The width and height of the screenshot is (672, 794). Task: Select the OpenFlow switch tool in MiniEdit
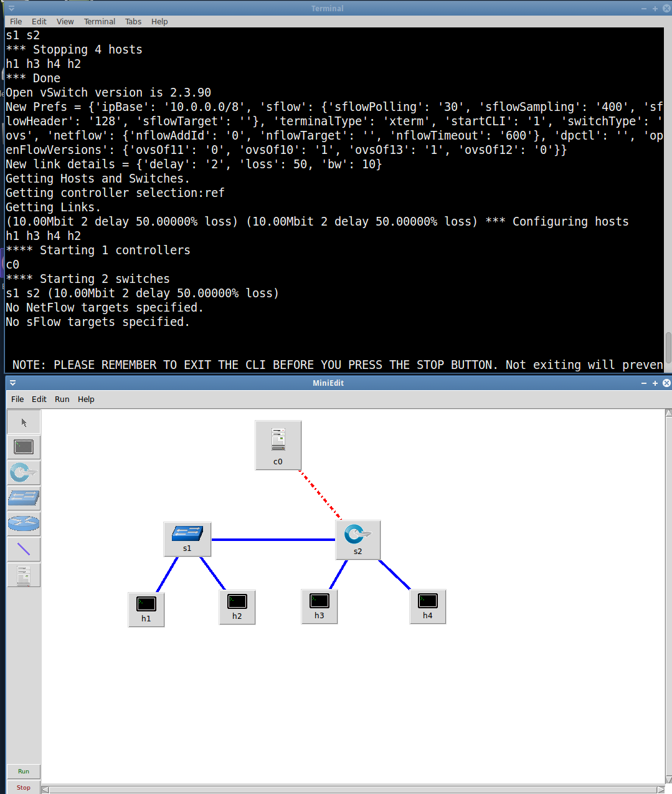coord(24,472)
